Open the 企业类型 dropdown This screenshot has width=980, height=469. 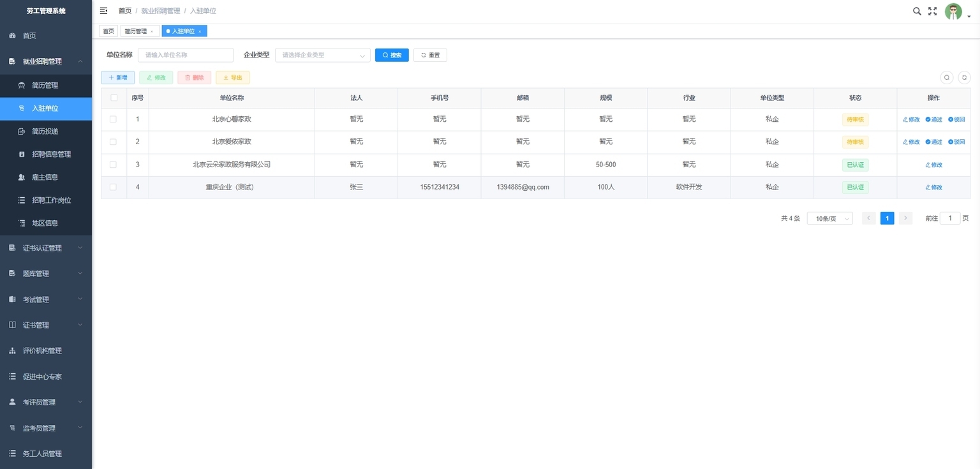[322, 55]
